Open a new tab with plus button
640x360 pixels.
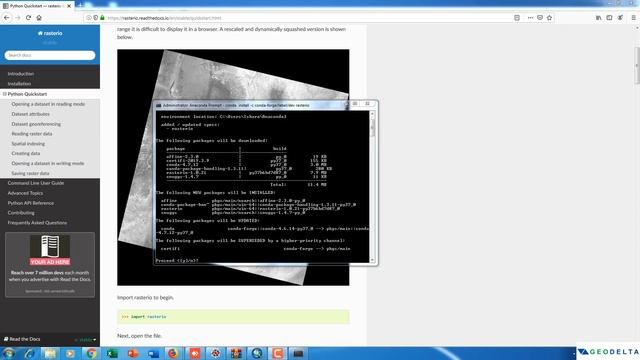pyautogui.click(x=80, y=5)
